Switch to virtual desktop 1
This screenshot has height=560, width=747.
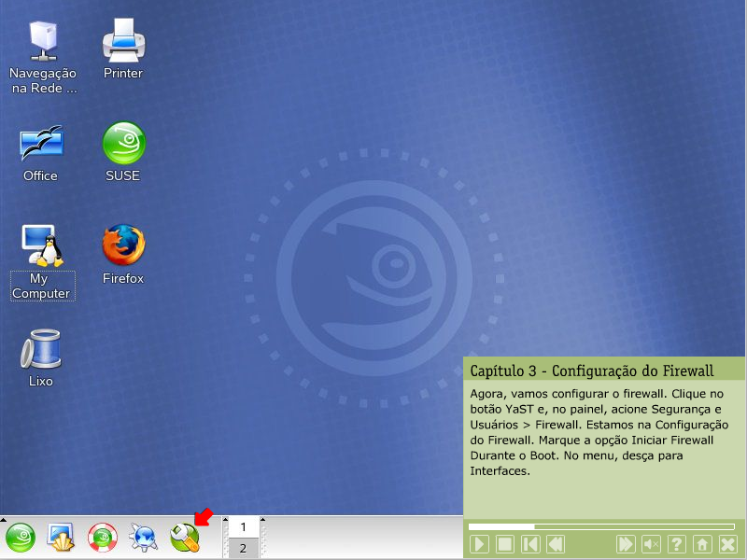(x=243, y=527)
